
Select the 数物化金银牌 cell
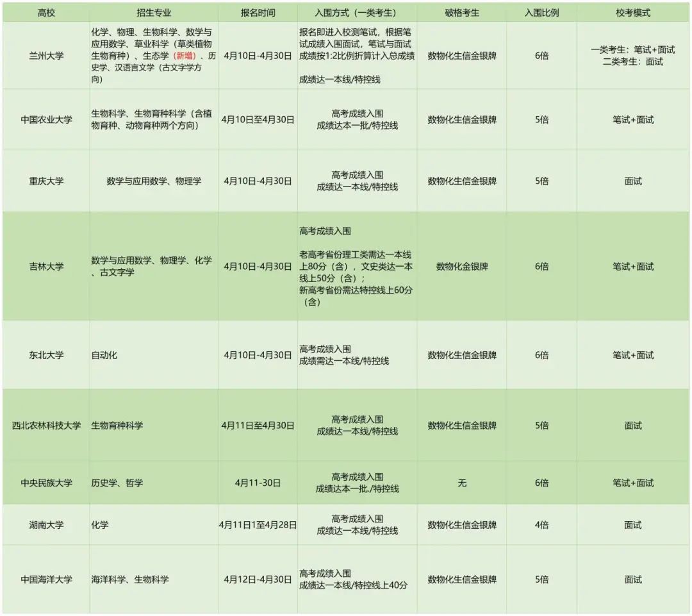click(x=461, y=267)
